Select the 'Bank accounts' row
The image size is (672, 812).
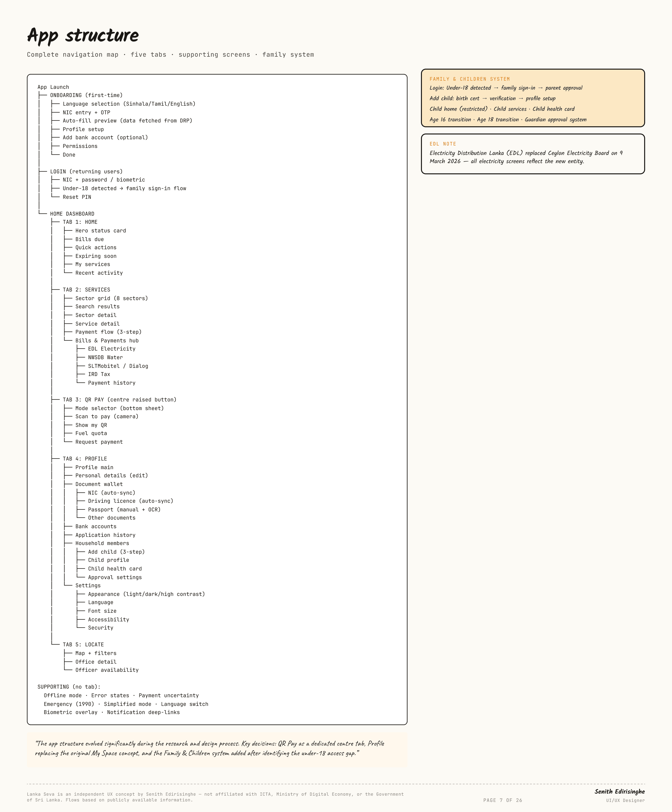tap(96, 526)
